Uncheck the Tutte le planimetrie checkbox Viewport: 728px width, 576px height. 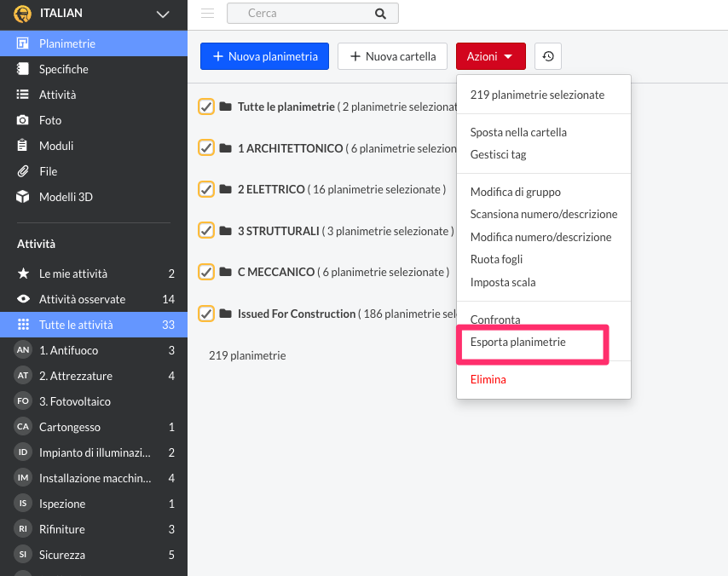[x=206, y=107]
